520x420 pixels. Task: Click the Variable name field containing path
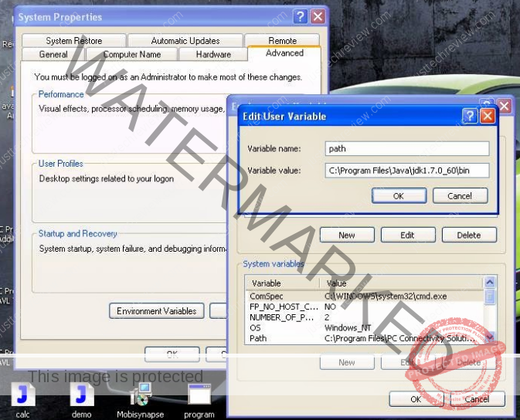pyautogui.click(x=407, y=148)
